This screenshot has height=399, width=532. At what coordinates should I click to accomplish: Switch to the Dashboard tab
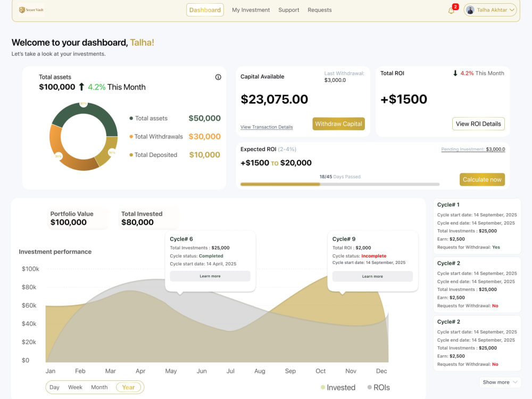[205, 10]
